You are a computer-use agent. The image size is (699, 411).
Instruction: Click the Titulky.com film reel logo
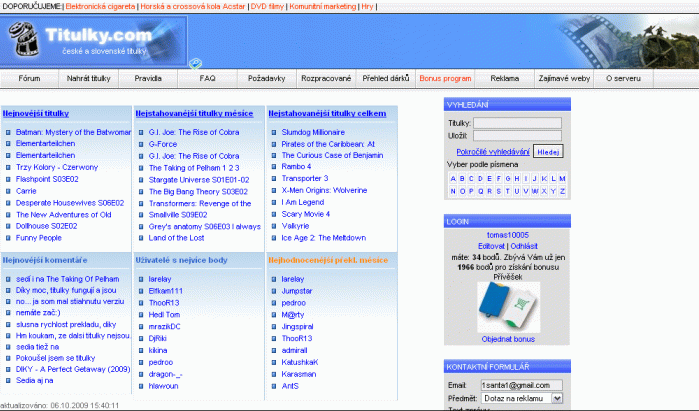coord(23,39)
